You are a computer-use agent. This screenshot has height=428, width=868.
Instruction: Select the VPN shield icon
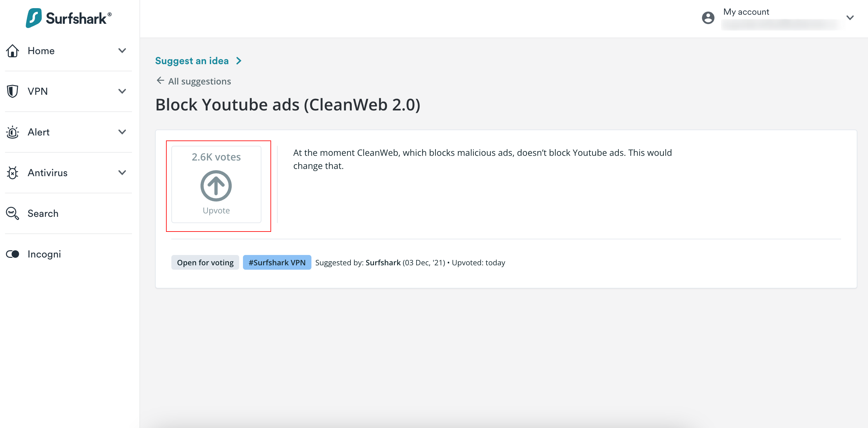click(x=13, y=91)
